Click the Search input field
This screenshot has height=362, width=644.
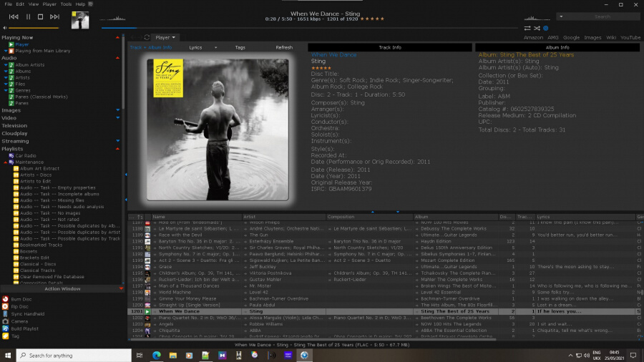(602, 16)
